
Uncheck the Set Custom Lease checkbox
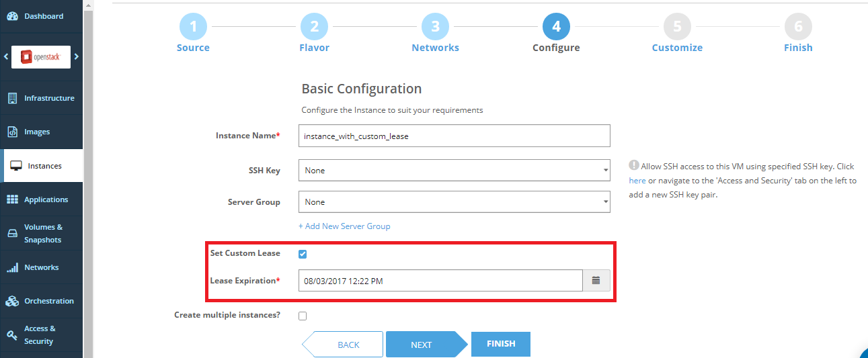pos(303,254)
